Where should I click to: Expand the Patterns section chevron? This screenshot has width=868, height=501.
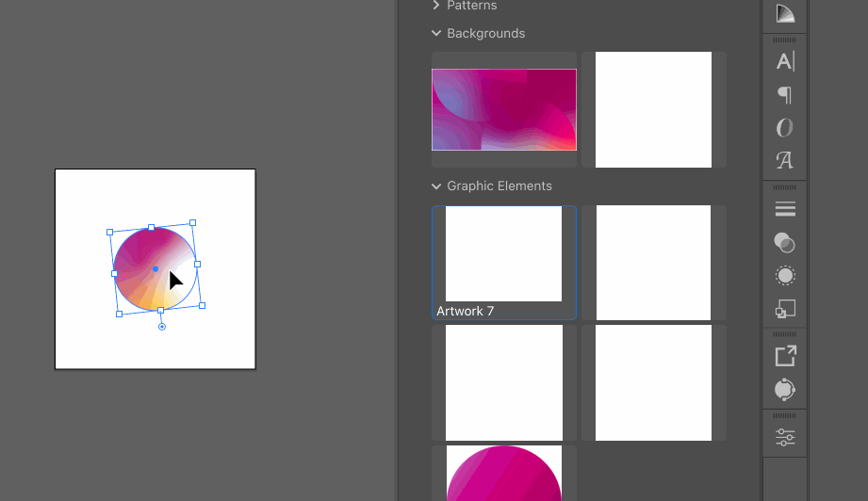coord(436,5)
